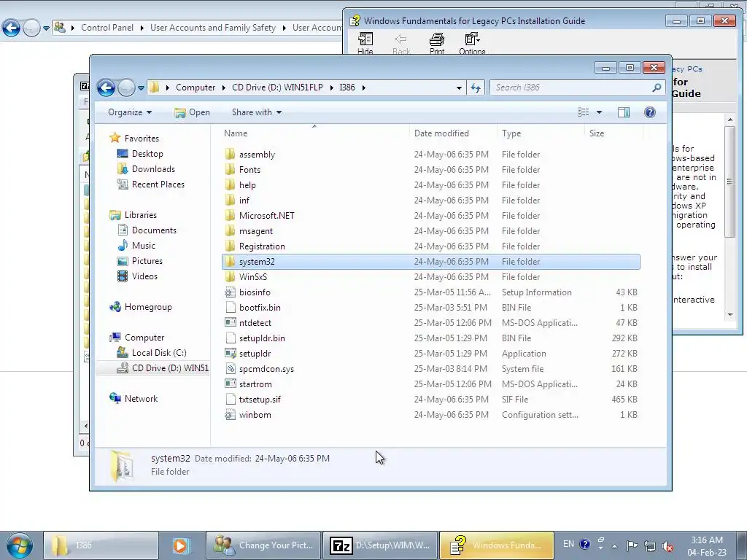The height and width of the screenshot is (560, 747).
Task: Open Pictures library in navigation pane
Action: coord(147,261)
